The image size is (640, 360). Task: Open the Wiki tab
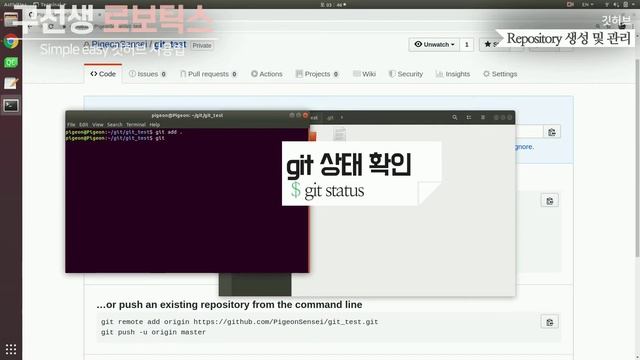tap(364, 74)
